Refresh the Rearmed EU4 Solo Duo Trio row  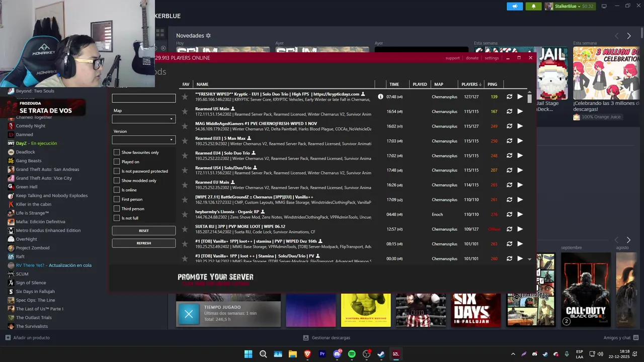tap(509, 155)
